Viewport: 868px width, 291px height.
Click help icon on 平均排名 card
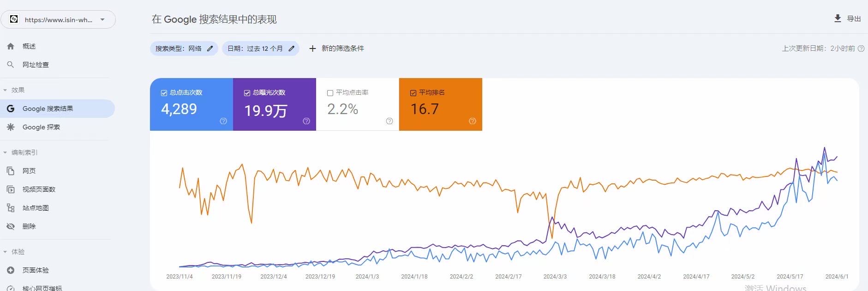pyautogui.click(x=472, y=121)
